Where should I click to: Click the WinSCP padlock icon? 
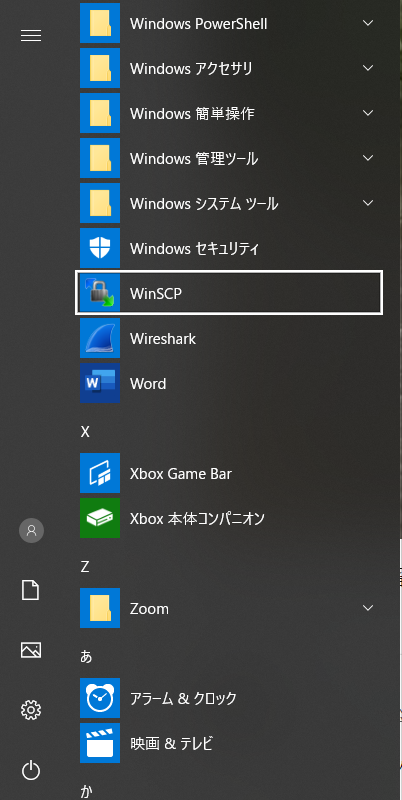coord(100,293)
